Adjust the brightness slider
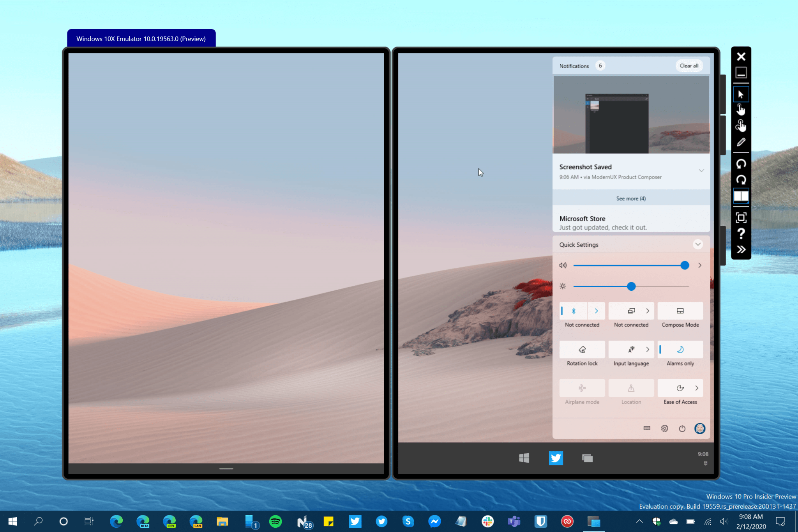This screenshot has height=532, width=798. click(x=631, y=286)
